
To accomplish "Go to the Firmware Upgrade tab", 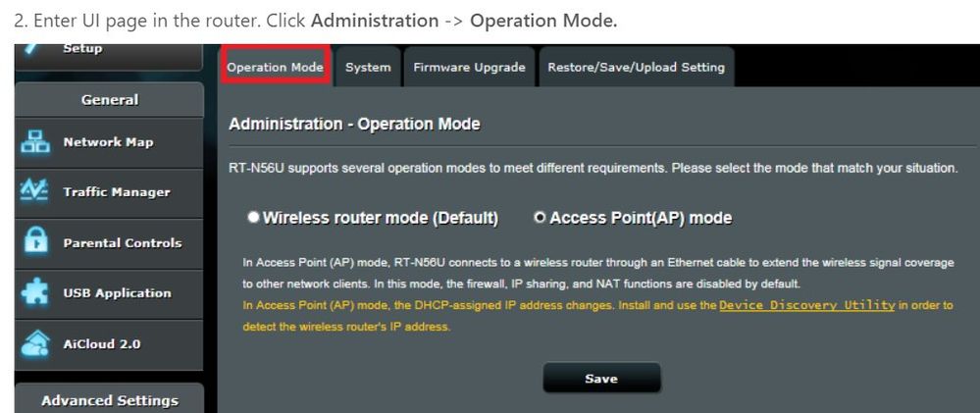I will pyautogui.click(x=469, y=67).
